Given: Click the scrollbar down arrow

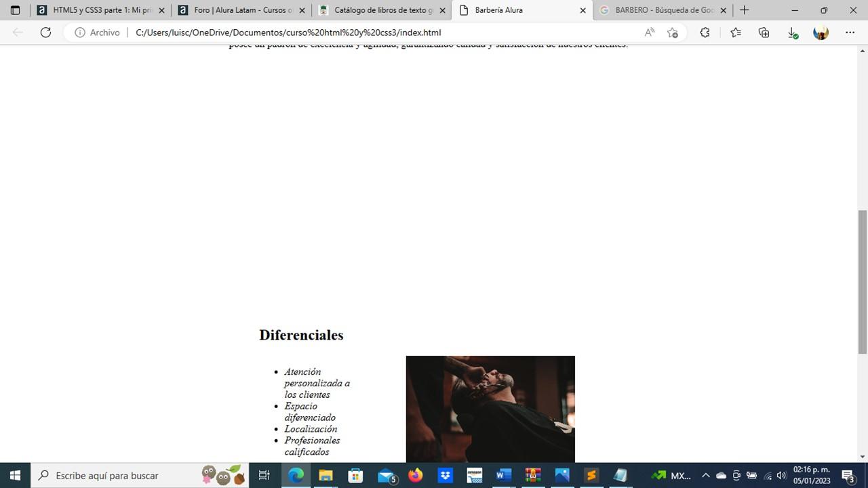Looking at the screenshot, I should click(x=863, y=457).
